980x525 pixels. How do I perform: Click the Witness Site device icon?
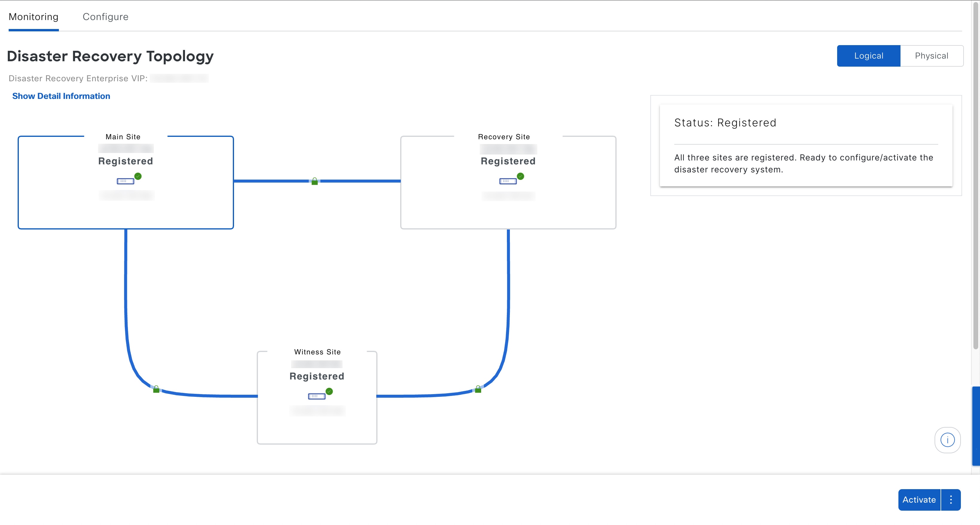tap(317, 397)
